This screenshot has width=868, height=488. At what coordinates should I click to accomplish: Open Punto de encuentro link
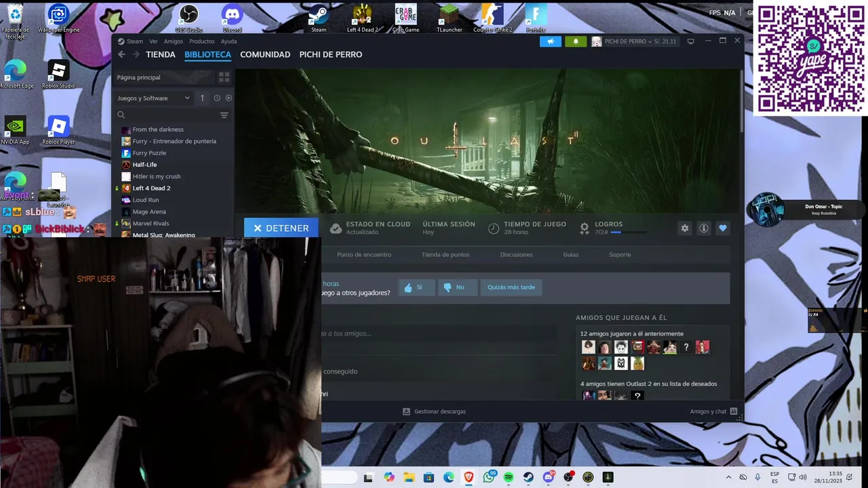tap(364, 255)
